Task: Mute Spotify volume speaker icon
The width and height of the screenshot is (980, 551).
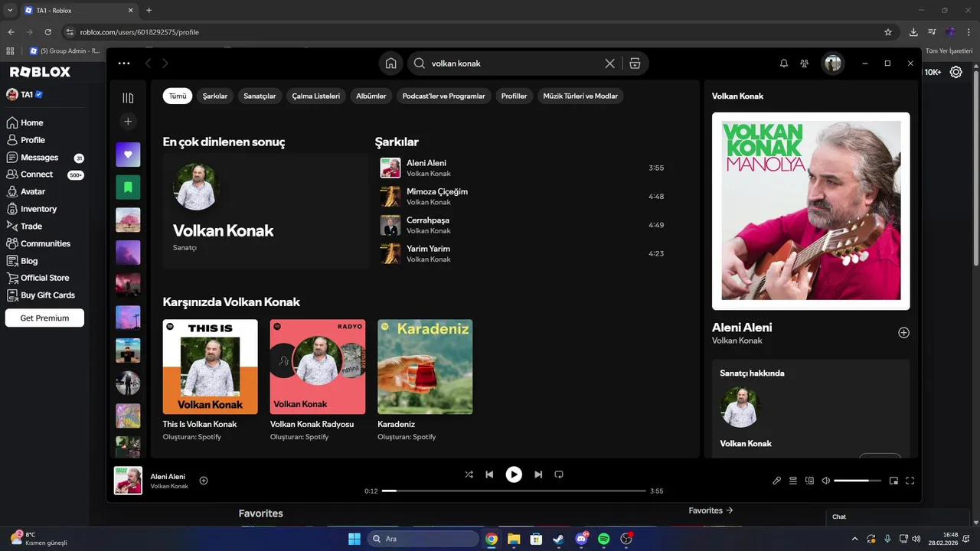Action: [825, 481]
